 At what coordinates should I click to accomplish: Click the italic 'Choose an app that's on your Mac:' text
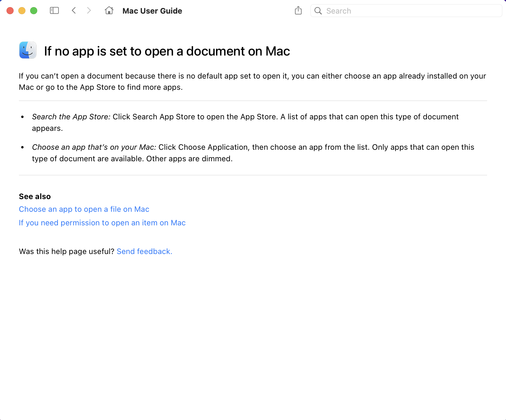[x=94, y=147]
